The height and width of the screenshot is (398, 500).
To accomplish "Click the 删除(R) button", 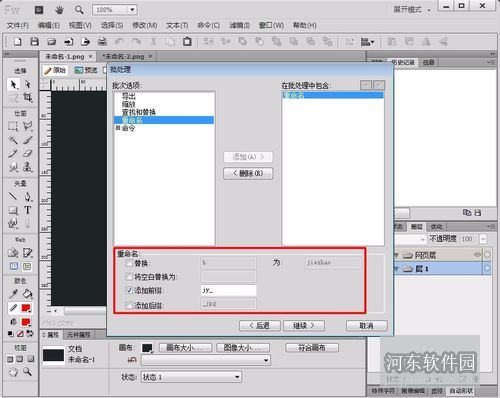I will point(248,173).
